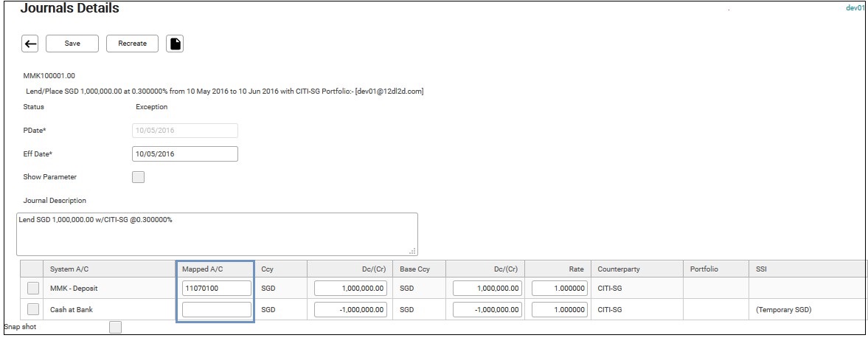Select the header row checkbox cell
This screenshot has width=868, height=338.
coord(32,269)
